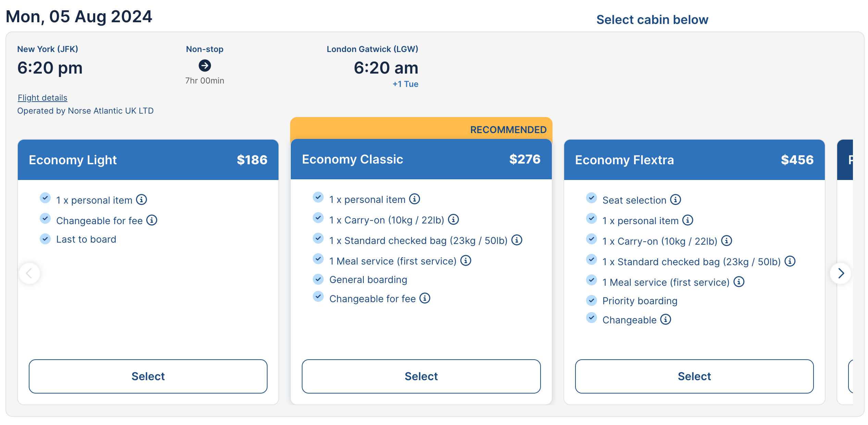Open Economy Classic Meal service info icon
Viewport: 868px width, 425px height.
coord(466,260)
